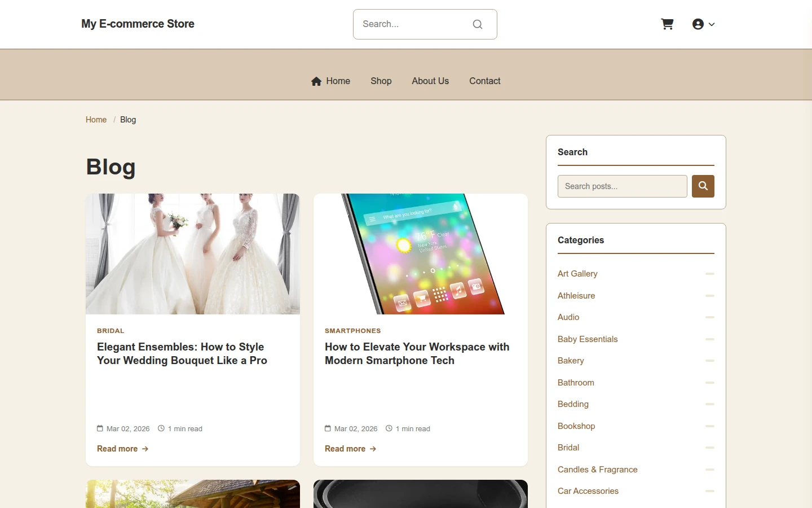The height and width of the screenshot is (508, 812).
Task: Open the wedding brides post thumbnail
Action: (193, 254)
